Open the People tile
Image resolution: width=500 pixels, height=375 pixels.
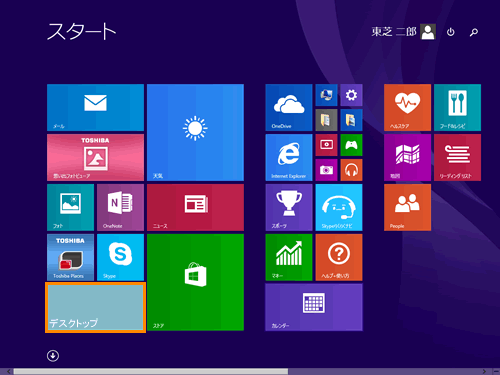(407, 207)
